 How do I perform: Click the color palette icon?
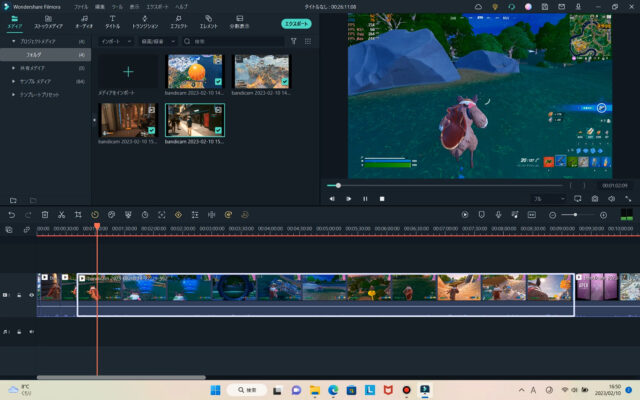point(111,215)
